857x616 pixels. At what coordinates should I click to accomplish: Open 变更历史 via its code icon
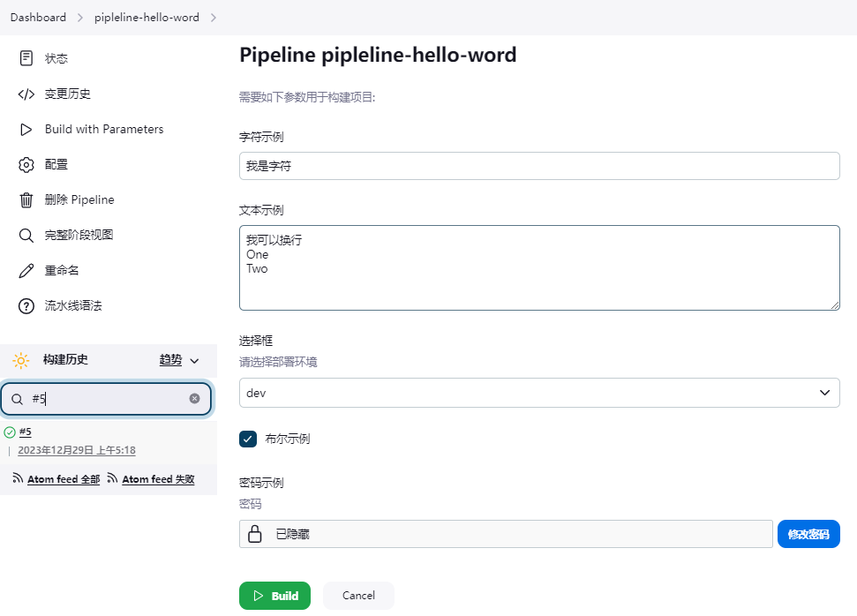click(x=26, y=94)
